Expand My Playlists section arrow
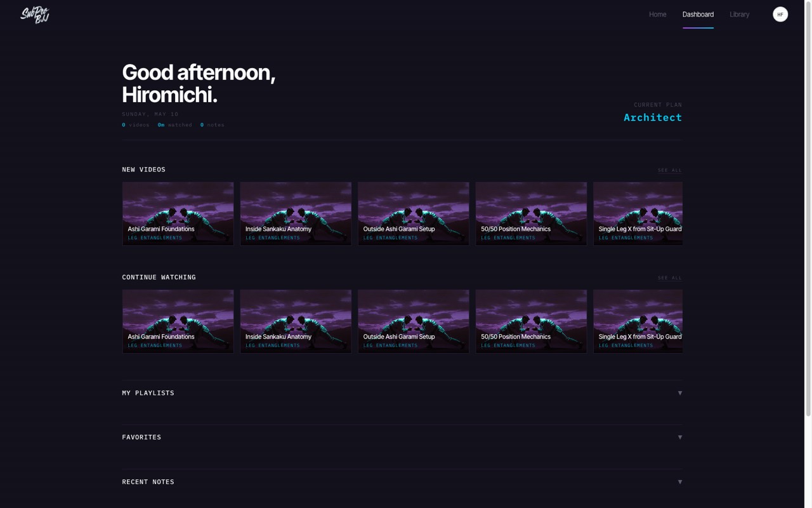The height and width of the screenshot is (508, 812). (680, 393)
